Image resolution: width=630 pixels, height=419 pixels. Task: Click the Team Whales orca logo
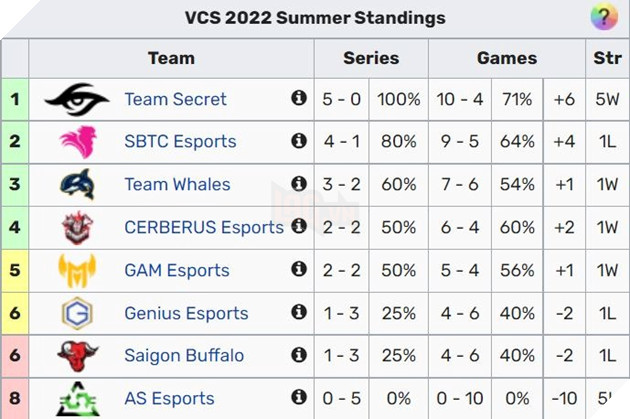(x=77, y=185)
